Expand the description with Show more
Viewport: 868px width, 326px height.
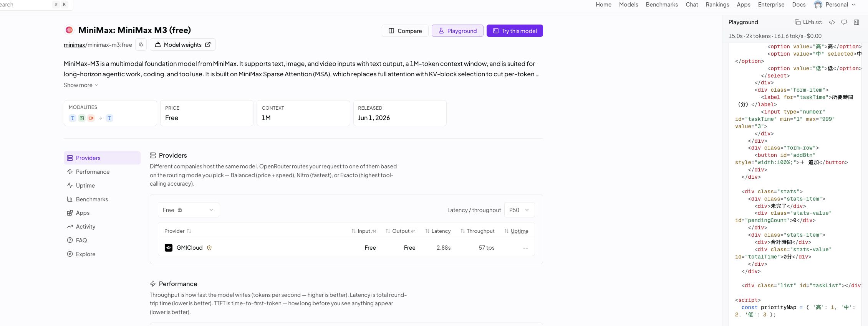(x=81, y=85)
